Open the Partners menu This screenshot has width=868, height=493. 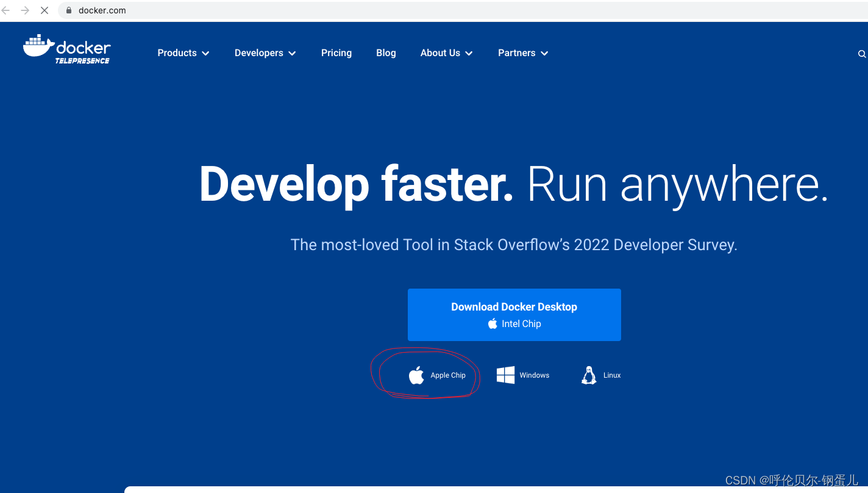[x=523, y=53]
